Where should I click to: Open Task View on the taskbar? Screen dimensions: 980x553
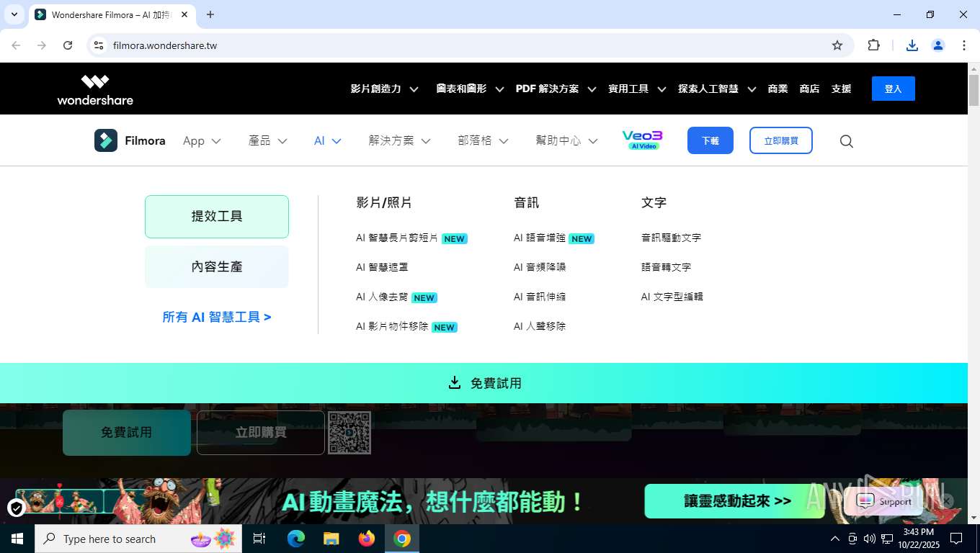coord(259,539)
